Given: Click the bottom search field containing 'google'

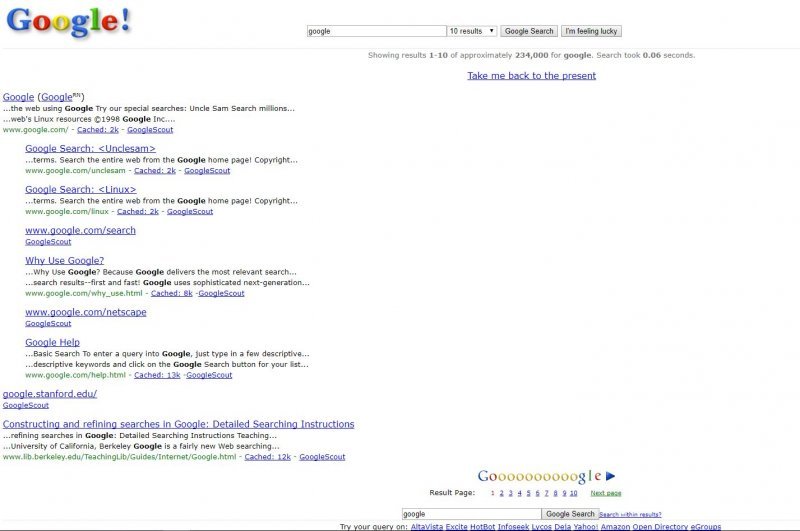Looking at the screenshot, I should (x=471, y=514).
